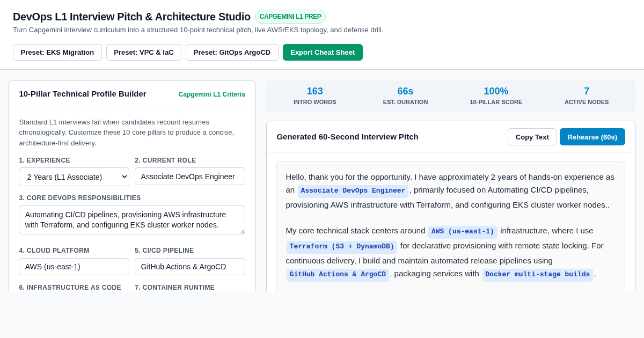Click the 7. Container Runtime label
Viewport: 644px width, 338px height.
(175, 288)
